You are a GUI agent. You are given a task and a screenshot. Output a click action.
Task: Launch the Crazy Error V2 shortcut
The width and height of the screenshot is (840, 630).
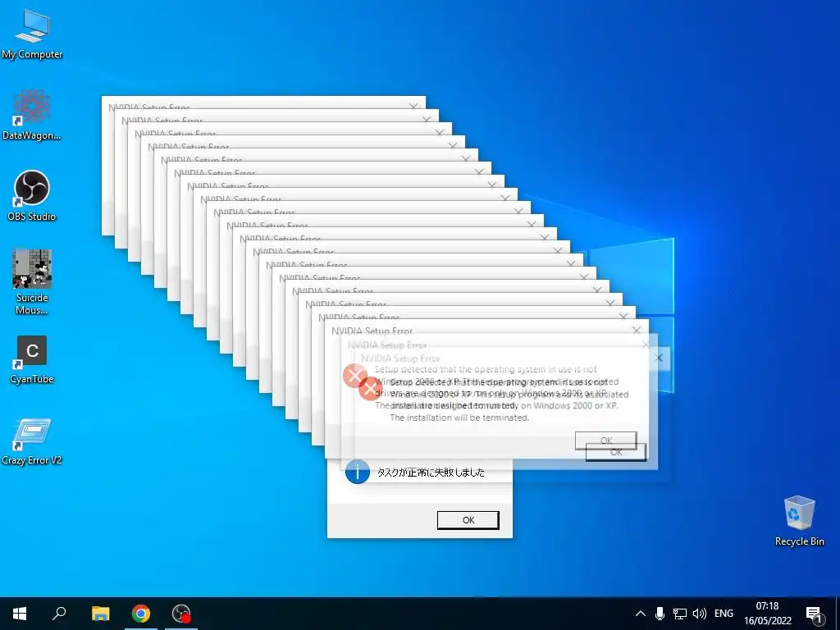[32, 441]
